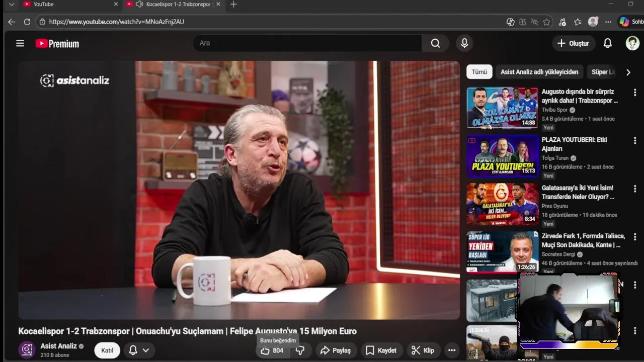View site information lock icon
This screenshot has width=644, height=362.
click(42, 22)
